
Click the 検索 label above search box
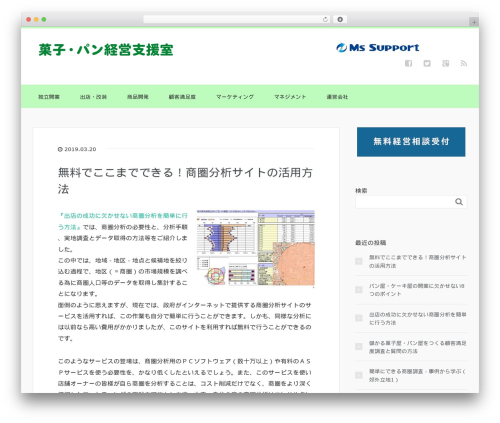coord(361,190)
